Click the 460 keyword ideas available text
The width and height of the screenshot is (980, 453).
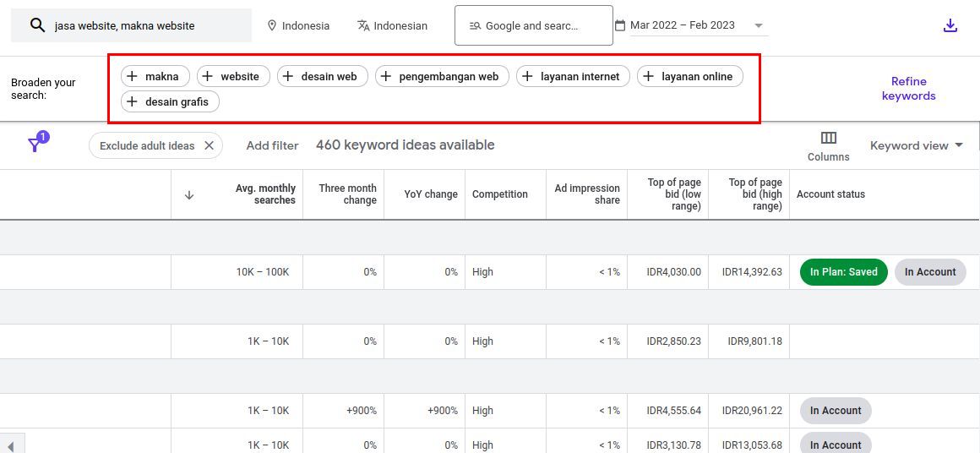[x=405, y=145]
